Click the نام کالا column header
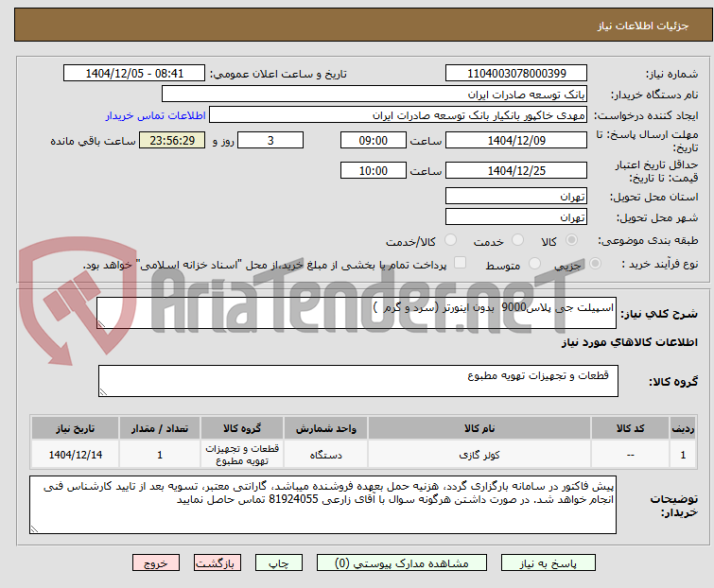This screenshot has height=588, width=714. click(479, 428)
